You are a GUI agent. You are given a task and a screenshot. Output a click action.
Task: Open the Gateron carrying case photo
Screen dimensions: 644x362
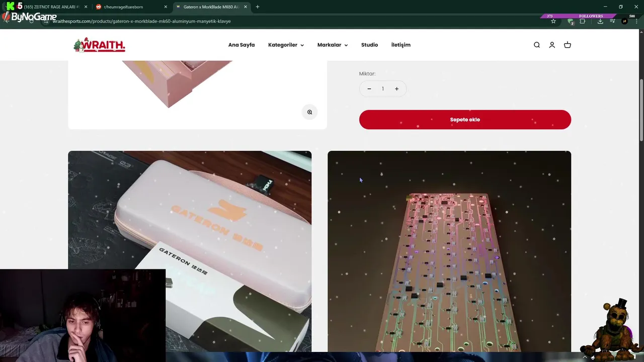(x=190, y=251)
